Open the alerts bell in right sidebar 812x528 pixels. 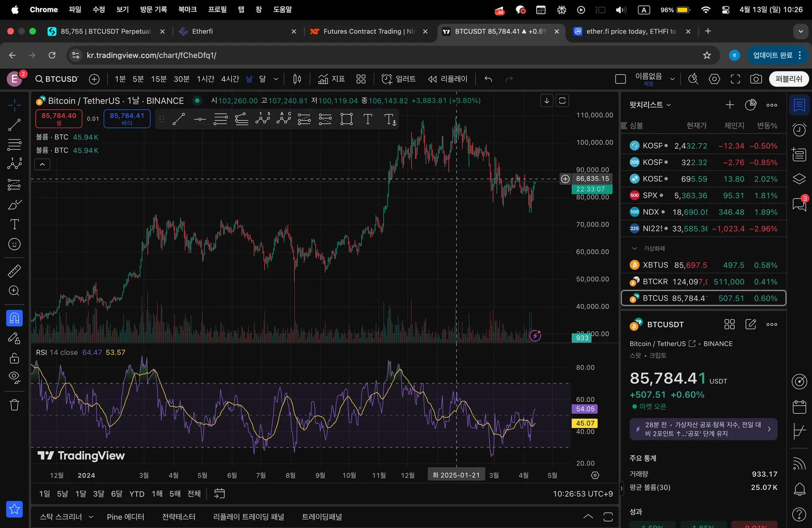tap(799, 489)
